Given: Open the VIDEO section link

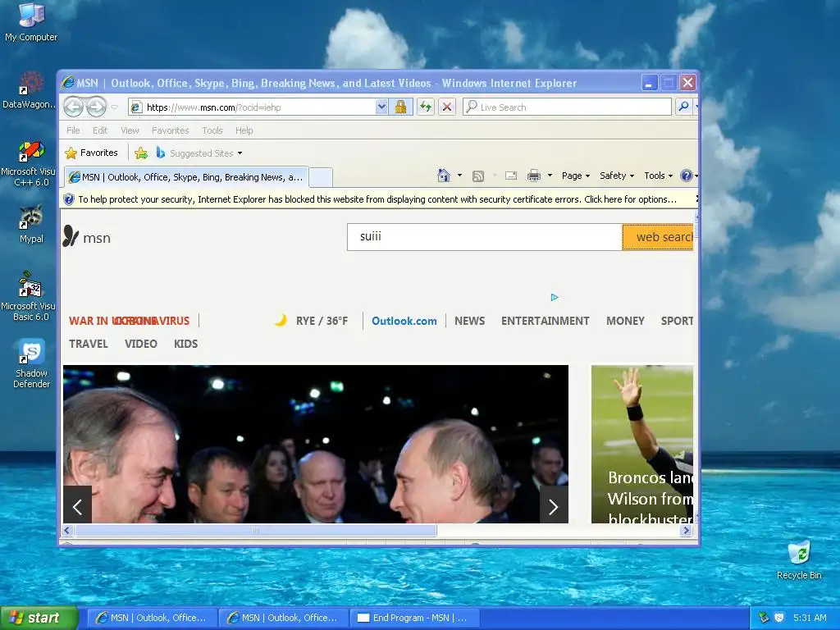Looking at the screenshot, I should [x=141, y=344].
